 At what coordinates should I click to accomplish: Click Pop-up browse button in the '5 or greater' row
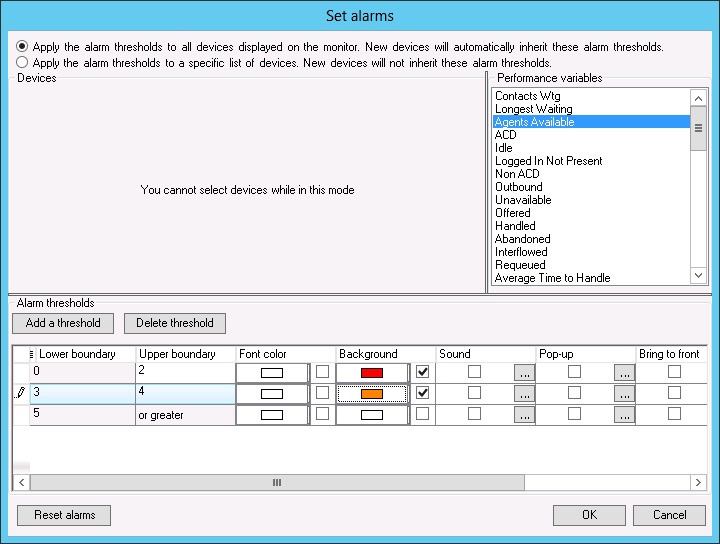pyautogui.click(x=624, y=414)
